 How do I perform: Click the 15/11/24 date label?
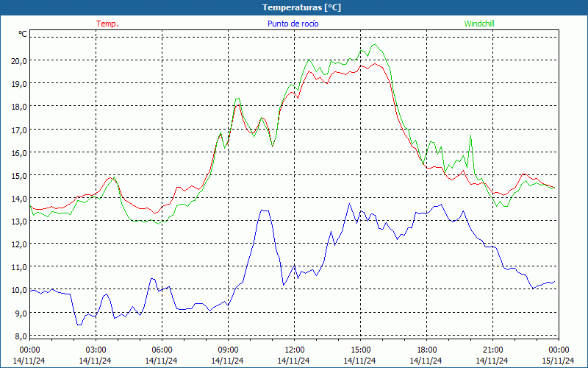[x=559, y=361]
